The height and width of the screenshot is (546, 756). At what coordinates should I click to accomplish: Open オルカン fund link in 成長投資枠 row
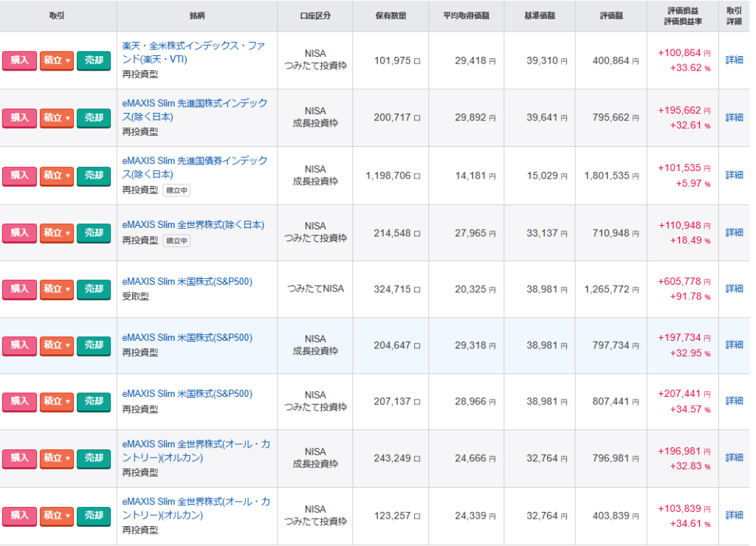[196, 451]
